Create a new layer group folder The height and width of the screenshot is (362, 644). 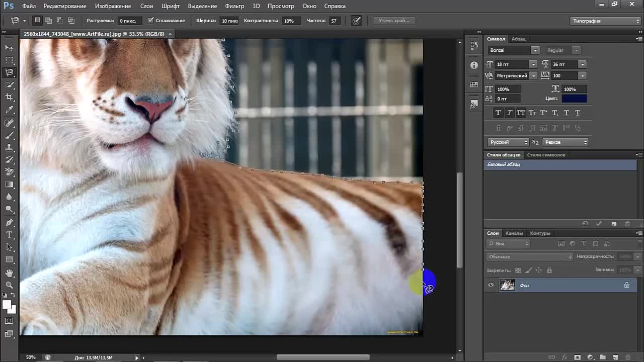click(x=602, y=357)
